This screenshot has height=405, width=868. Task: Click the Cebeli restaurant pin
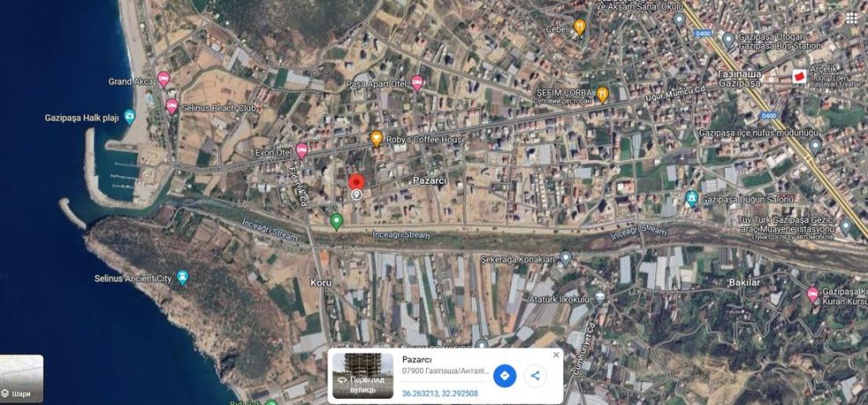click(579, 26)
